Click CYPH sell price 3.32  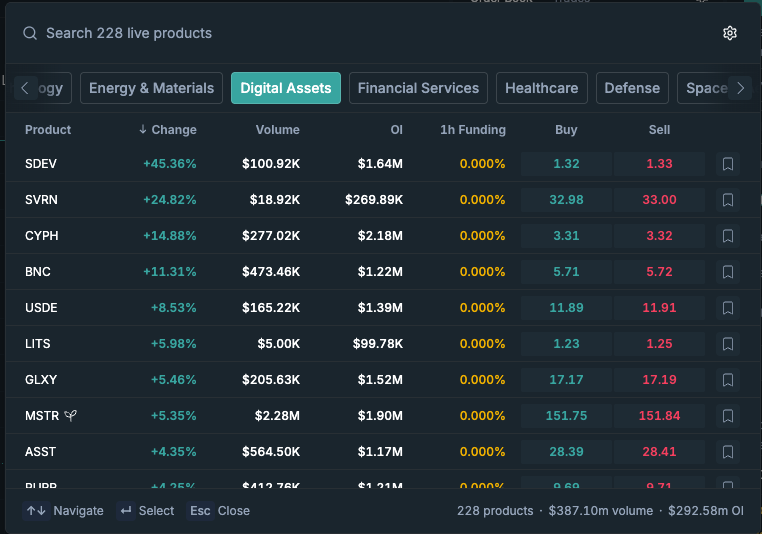point(659,236)
